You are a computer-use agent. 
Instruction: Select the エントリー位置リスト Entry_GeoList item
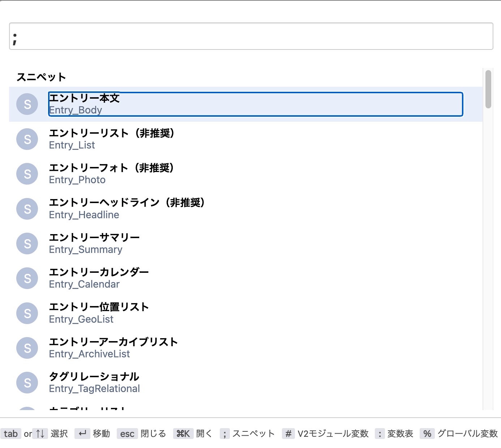[x=246, y=313]
